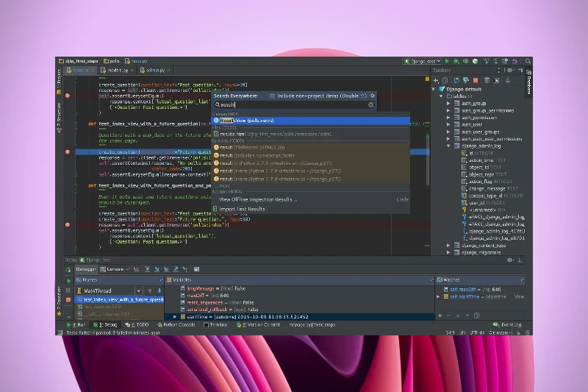The image size is (588, 392).
Task: Open the Event Log in status bar
Action: [x=507, y=325]
